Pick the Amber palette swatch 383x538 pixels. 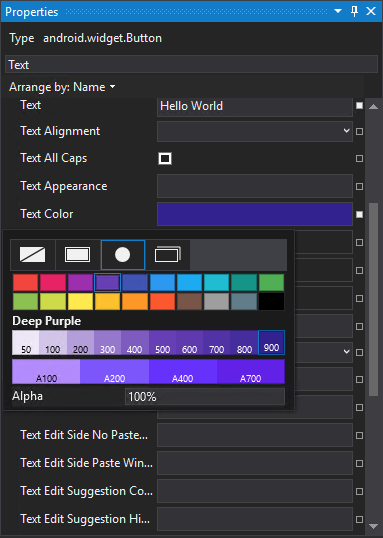pyautogui.click(x=107, y=301)
